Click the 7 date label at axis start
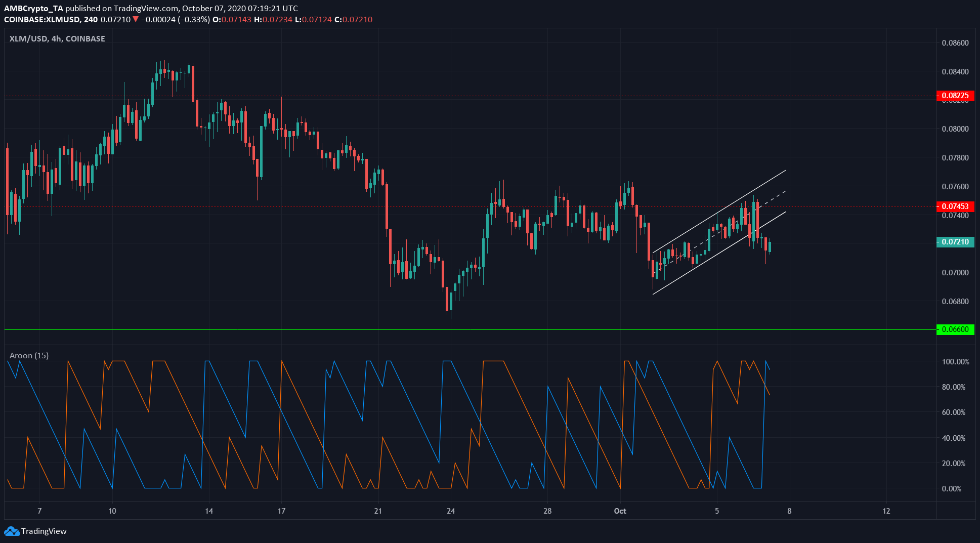 (x=39, y=511)
